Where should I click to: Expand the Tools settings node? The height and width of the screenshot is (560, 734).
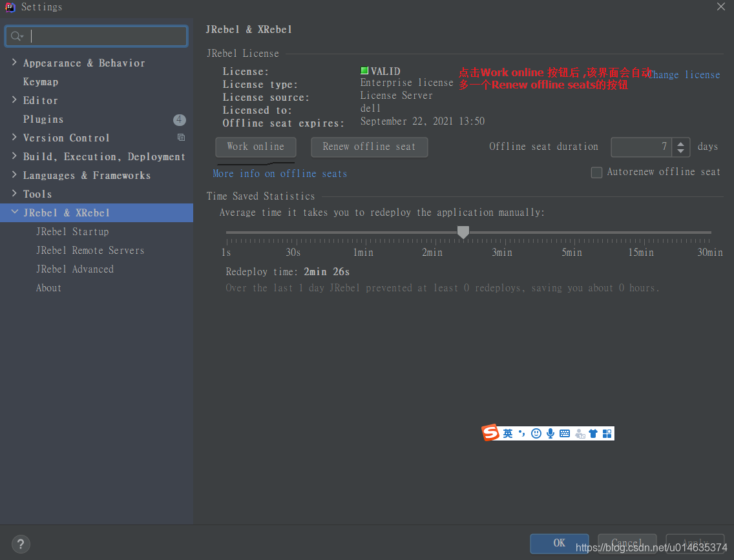coord(14,194)
